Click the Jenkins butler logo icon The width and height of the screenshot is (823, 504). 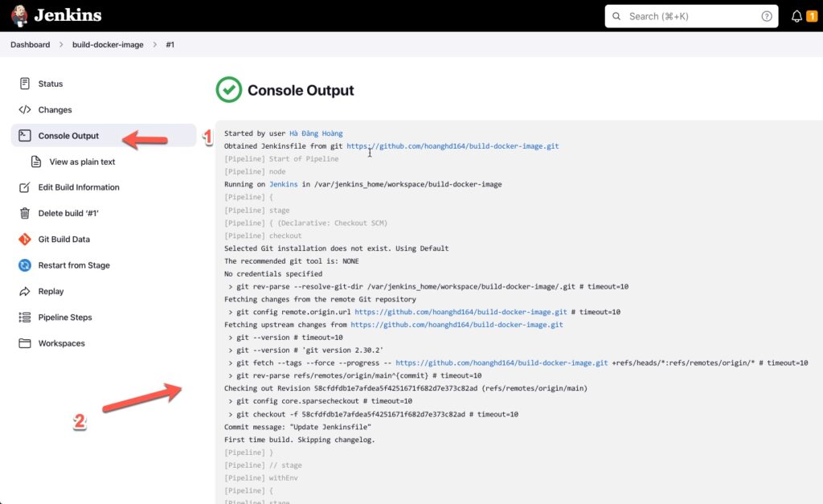pyautogui.click(x=19, y=16)
